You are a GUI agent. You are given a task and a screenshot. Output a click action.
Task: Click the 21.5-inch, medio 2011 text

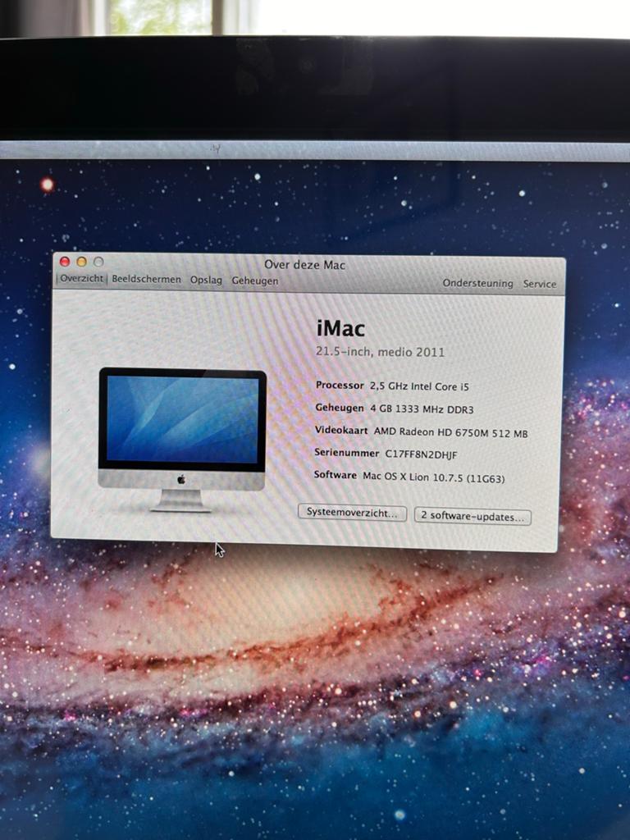pos(381,352)
